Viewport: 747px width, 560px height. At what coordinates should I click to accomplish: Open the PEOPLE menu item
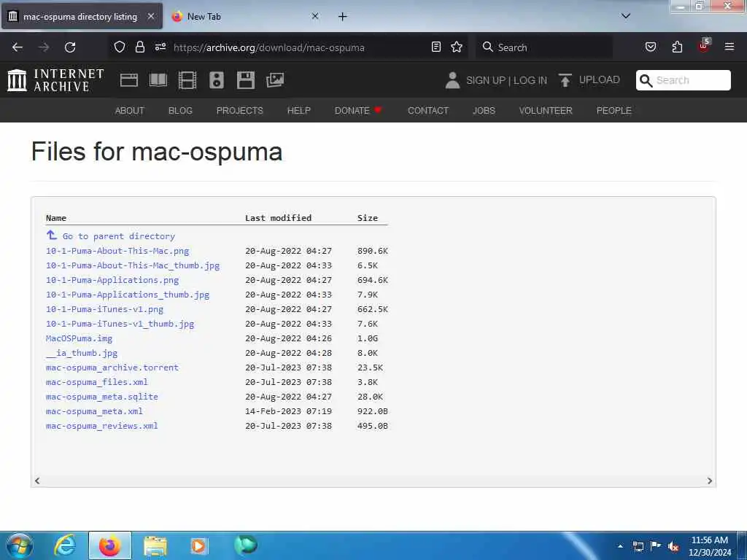614,111
